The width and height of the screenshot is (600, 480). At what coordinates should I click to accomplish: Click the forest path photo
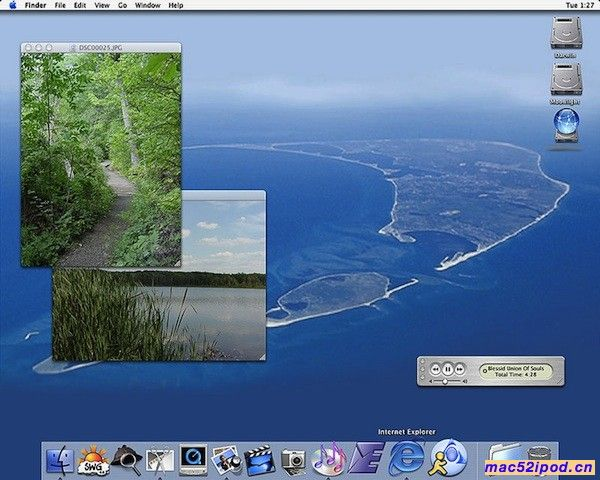101,160
